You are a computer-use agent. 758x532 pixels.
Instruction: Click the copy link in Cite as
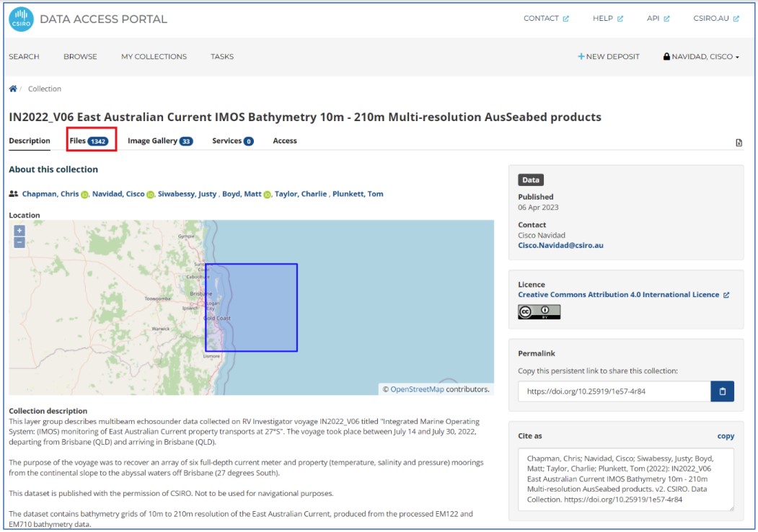726,436
